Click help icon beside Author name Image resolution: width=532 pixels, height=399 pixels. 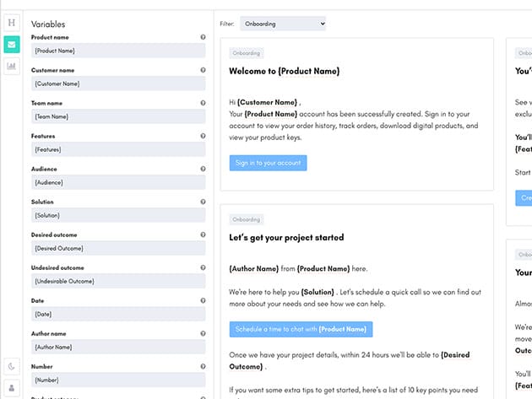tap(203, 333)
